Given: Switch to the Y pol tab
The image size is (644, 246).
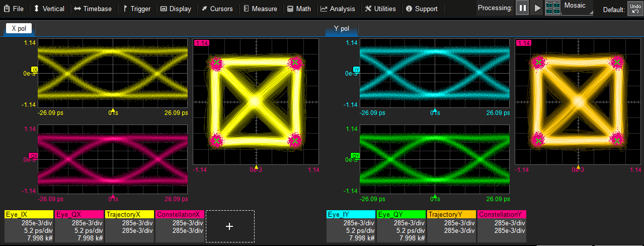Looking at the screenshot, I should click(x=341, y=29).
